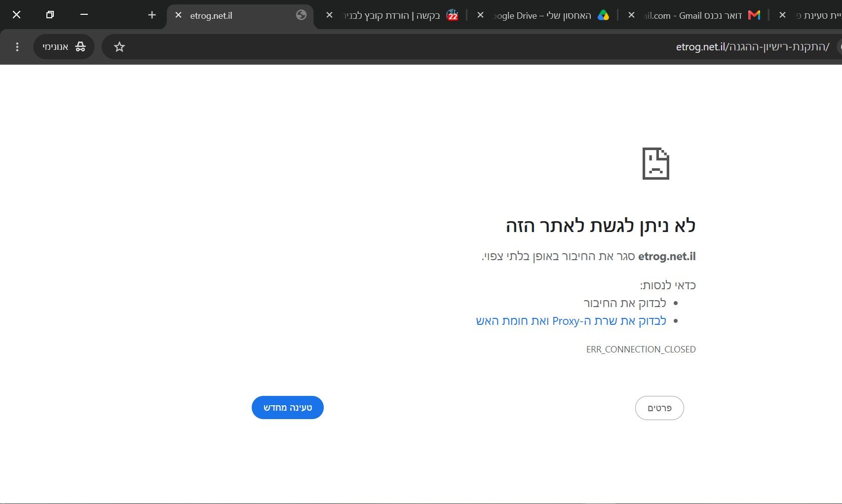
Task: Close the Google Drive tab
Action: point(480,15)
